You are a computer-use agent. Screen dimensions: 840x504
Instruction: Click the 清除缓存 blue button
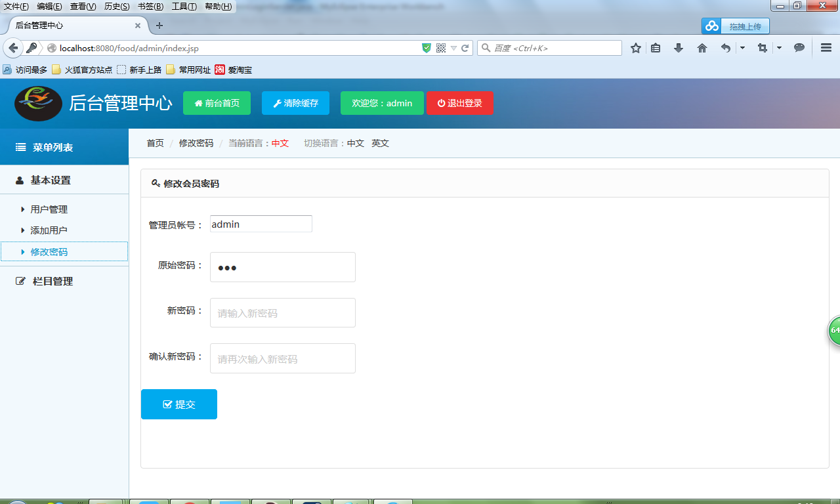(x=295, y=103)
